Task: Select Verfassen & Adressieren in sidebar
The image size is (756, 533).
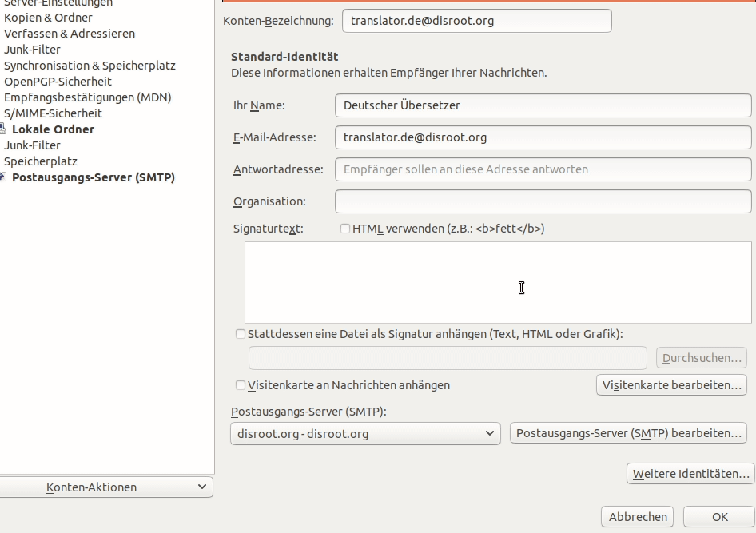Action: pyautogui.click(x=70, y=34)
